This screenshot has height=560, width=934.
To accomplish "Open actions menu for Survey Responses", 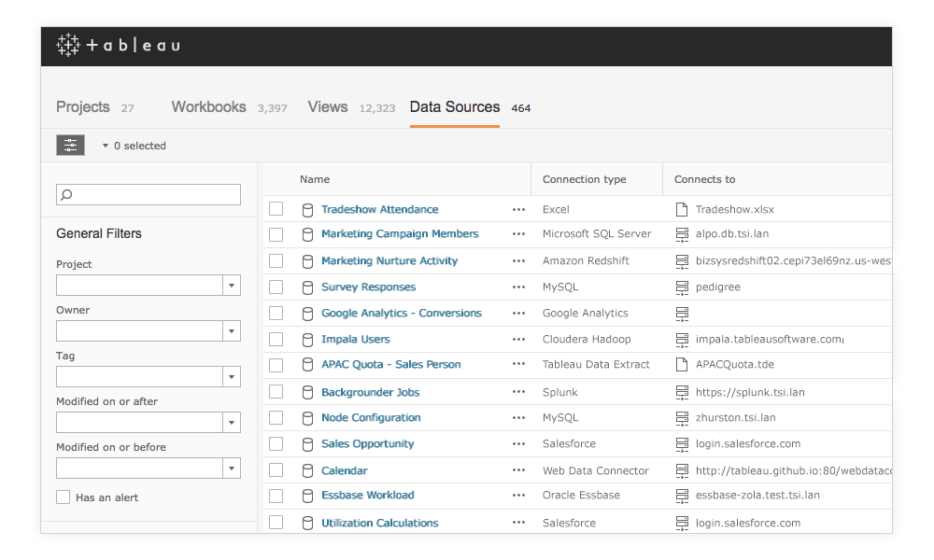I will [518, 287].
